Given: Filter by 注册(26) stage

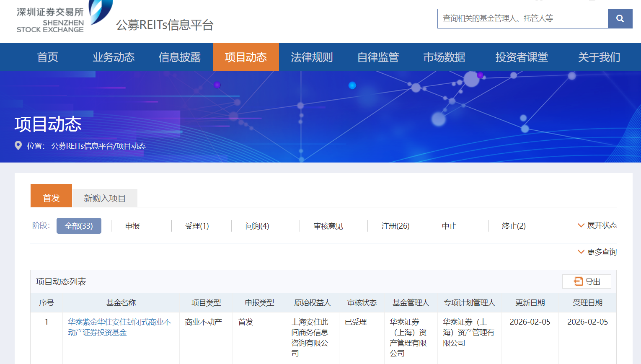Looking at the screenshot, I should pyautogui.click(x=395, y=226).
